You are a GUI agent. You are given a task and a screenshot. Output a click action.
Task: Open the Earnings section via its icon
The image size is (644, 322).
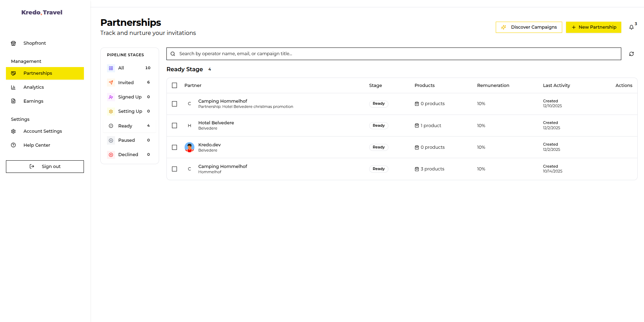click(x=13, y=101)
